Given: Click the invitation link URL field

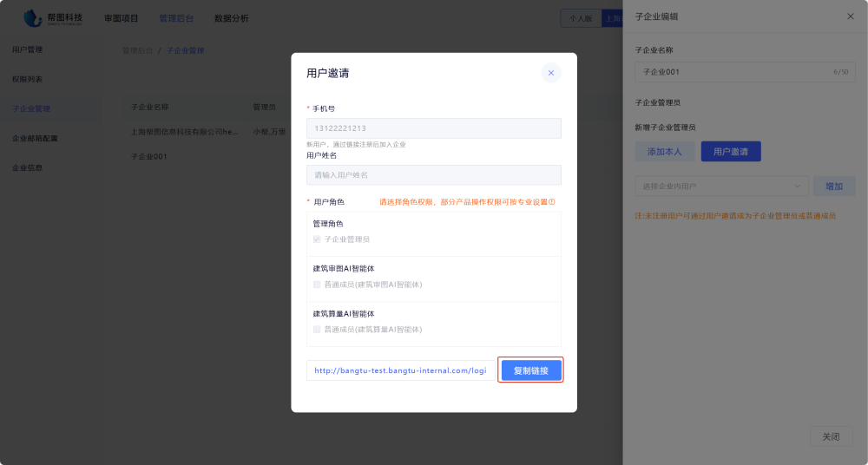Looking at the screenshot, I should click(400, 370).
